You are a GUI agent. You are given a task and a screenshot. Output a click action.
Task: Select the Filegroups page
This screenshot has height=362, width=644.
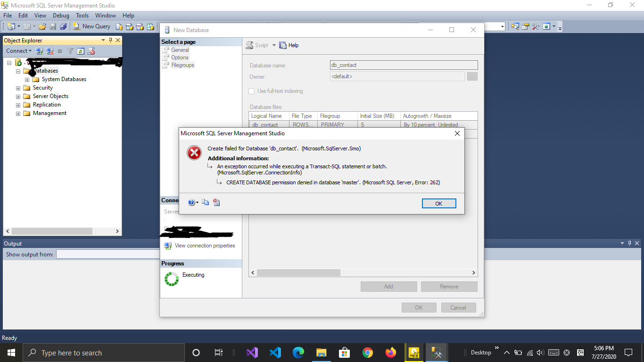pyautogui.click(x=182, y=65)
